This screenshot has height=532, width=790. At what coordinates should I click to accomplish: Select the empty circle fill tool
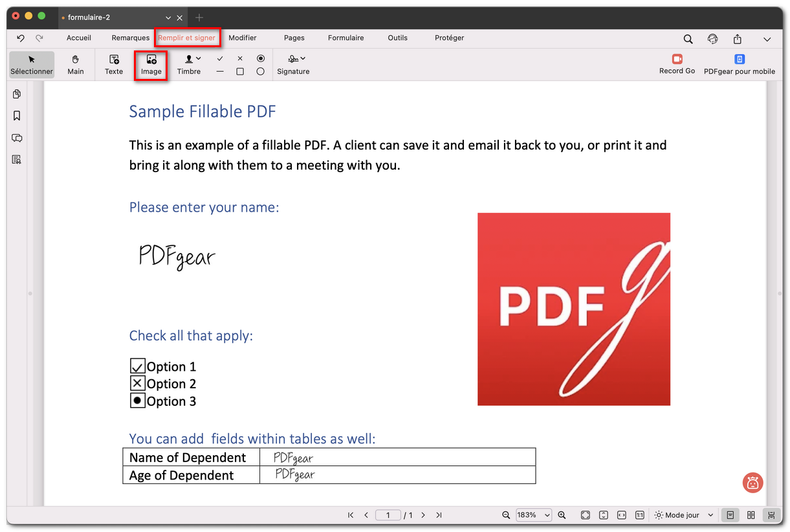point(260,72)
